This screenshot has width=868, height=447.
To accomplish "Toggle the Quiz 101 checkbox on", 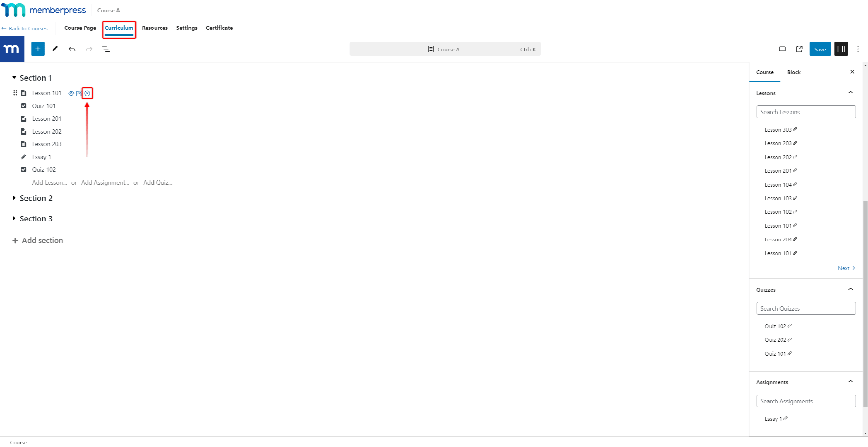I will (x=23, y=105).
